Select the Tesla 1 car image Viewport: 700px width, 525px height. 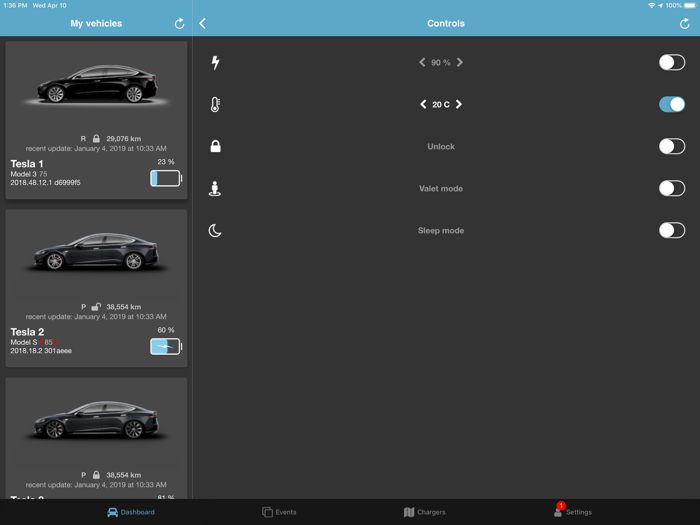pyautogui.click(x=96, y=84)
